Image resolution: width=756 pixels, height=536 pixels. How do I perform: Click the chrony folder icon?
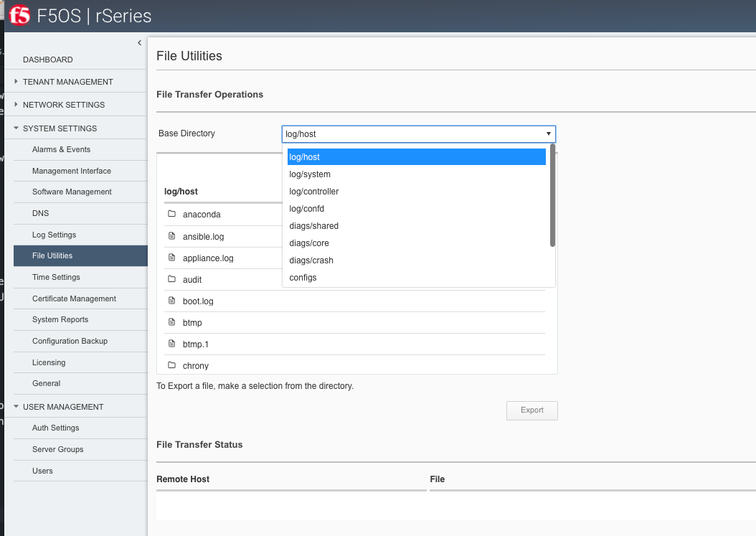(171, 365)
